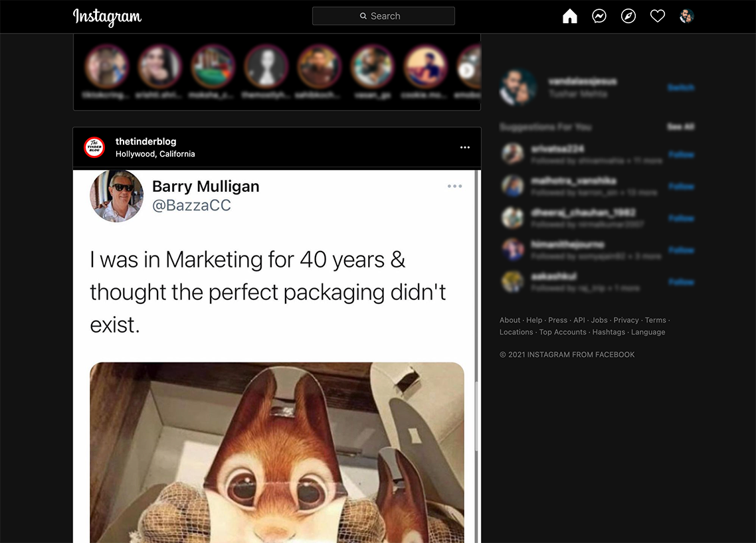Open the Privacy footer link
The height and width of the screenshot is (543, 756).
click(x=626, y=320)
